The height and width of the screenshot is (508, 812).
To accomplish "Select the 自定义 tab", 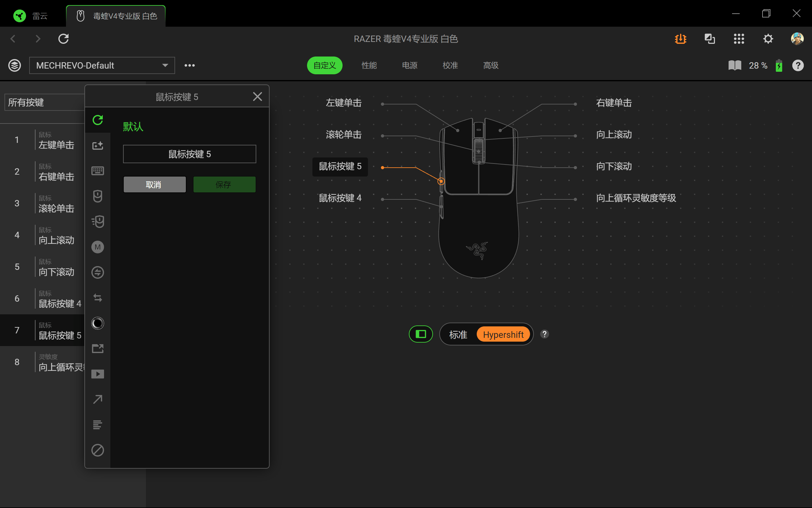I will click(324, 65).
